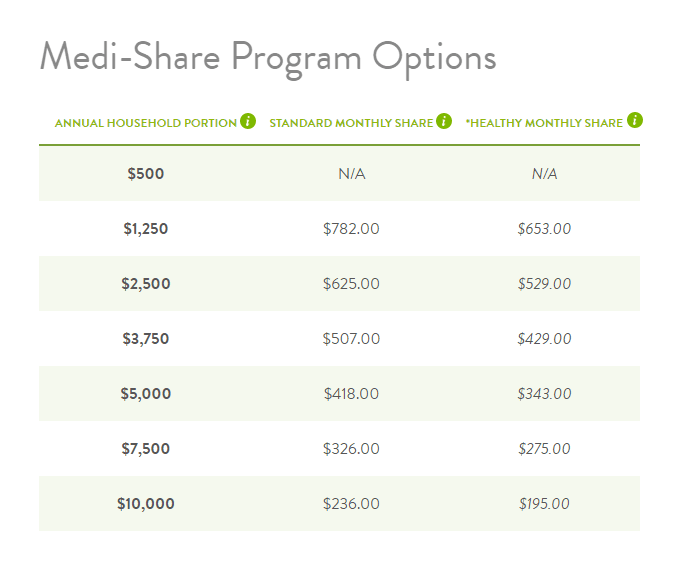
Task: Choose the $7,500 annual household portion
Action: [146, 449]
